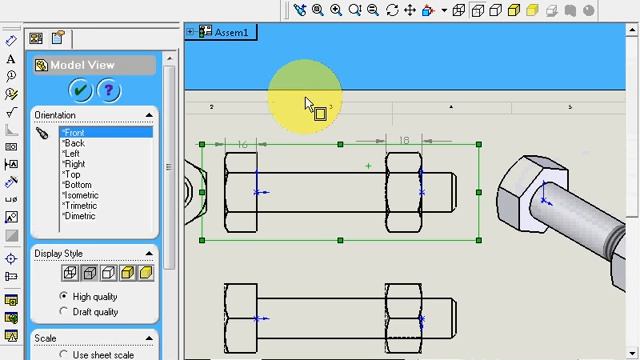Choose Use sheet scale radio option
640x360 pixels.
click(x=63, y=354)
